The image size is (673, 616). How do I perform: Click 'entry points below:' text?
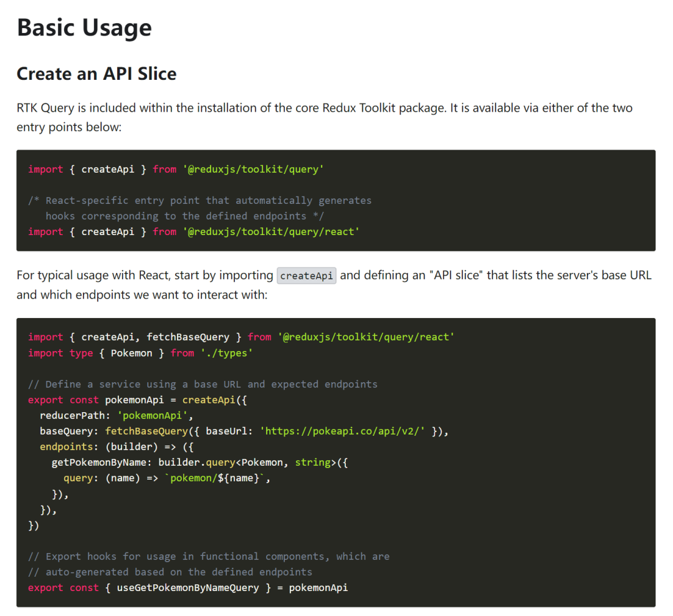(69, 127)
